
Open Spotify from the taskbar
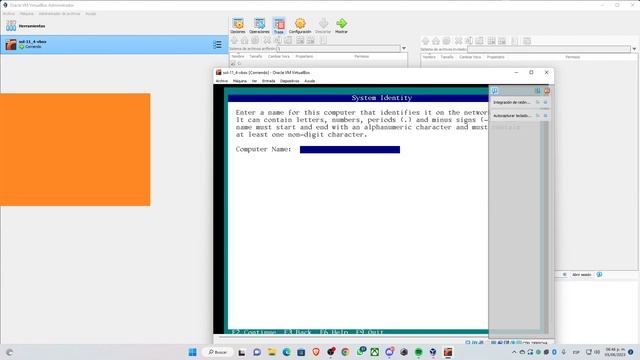pyautogui.click(x=418, y=352)
